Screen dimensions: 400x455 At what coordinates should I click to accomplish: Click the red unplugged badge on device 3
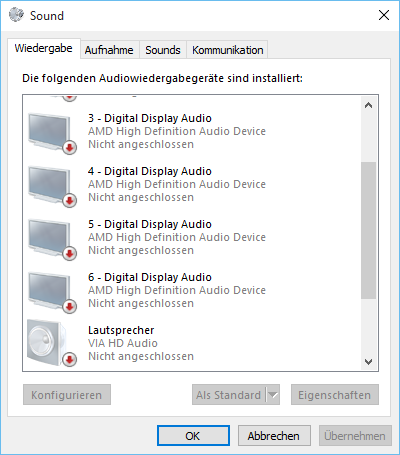pyautogui.click(x=69, y=148)
